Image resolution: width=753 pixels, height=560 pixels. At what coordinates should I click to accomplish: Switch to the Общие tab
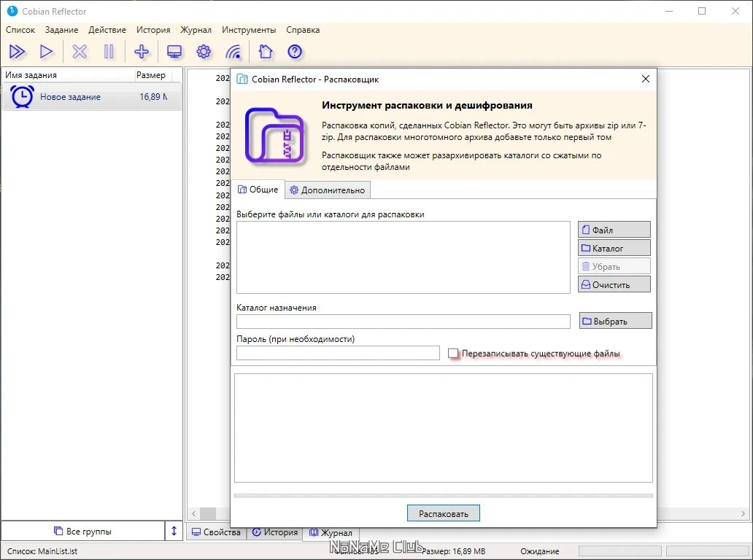[258, 190]
